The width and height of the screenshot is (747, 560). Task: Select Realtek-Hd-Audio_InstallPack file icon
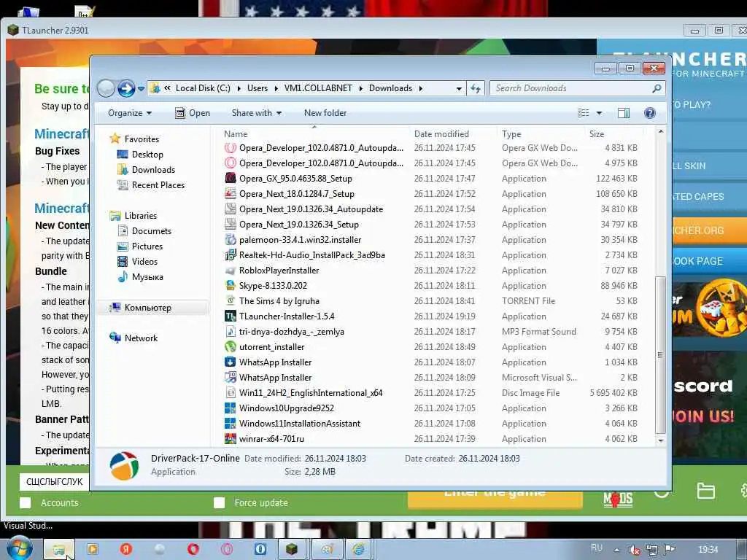231,254
